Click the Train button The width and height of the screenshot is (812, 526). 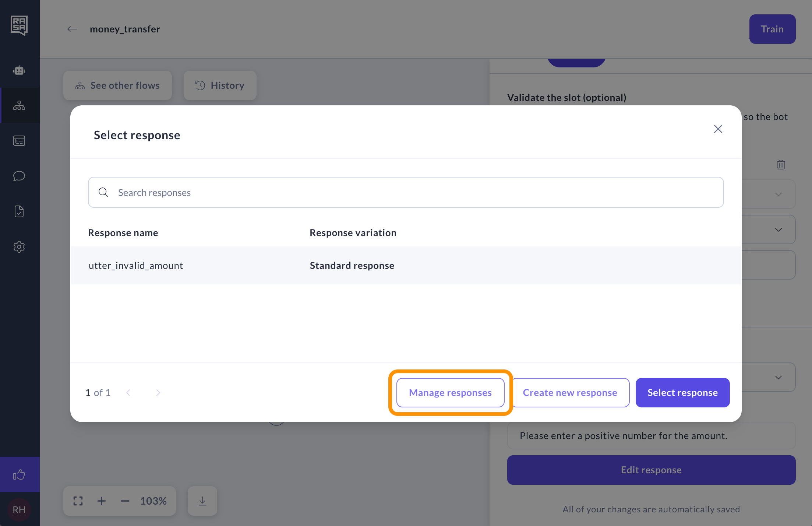pyautogui.click(x=772, y=29)
